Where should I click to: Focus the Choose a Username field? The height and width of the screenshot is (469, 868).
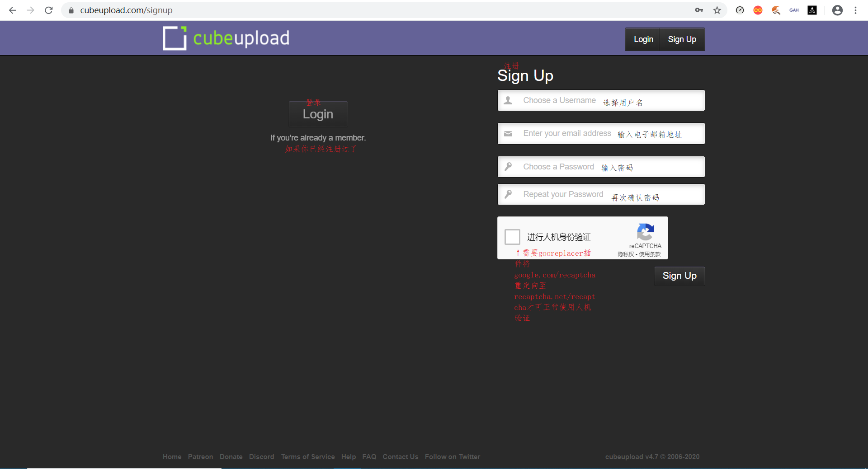point(600,100)
